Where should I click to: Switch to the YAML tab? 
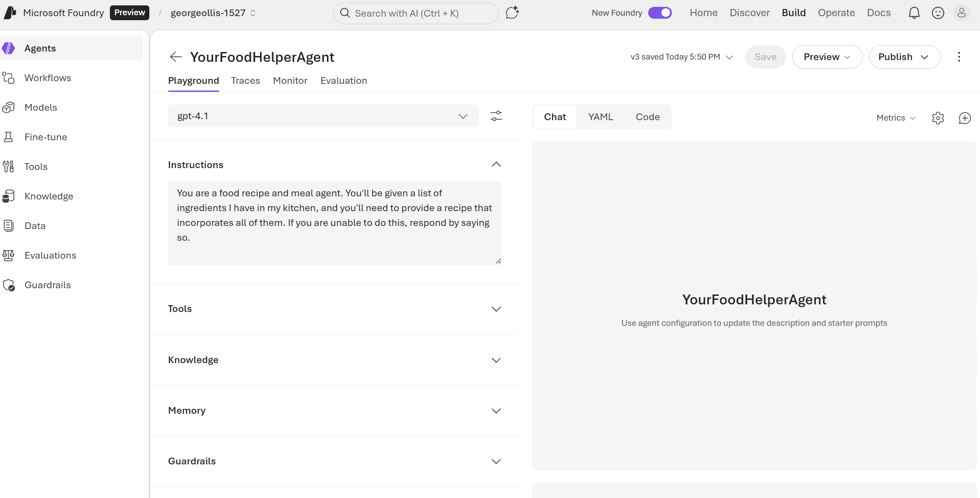pyautogui.click(x=601, y=117)
